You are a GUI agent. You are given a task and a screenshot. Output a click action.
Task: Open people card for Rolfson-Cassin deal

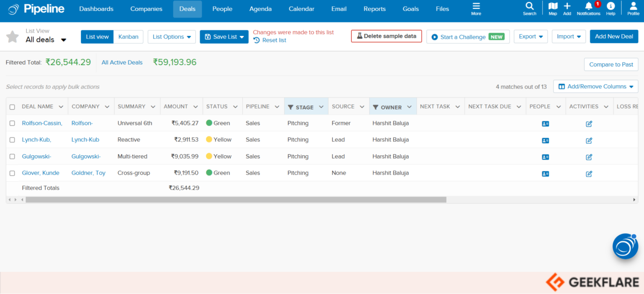[545, 124]
